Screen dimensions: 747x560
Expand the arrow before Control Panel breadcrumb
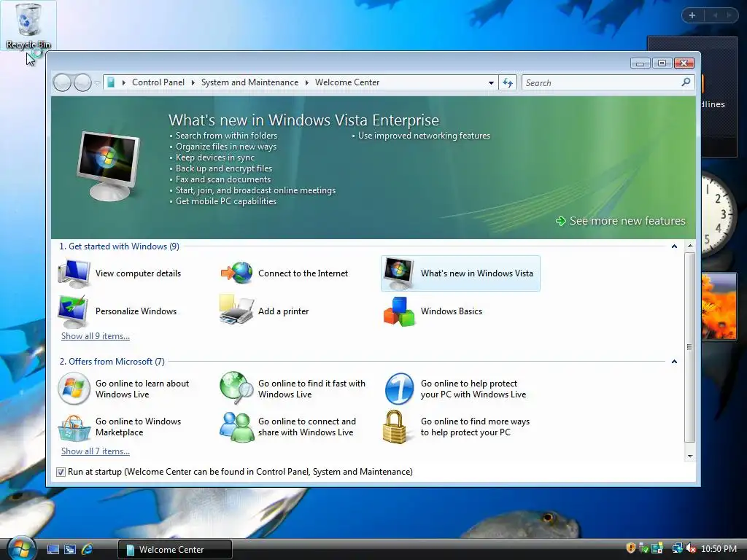pyautogui.click(x=124, y=82)
